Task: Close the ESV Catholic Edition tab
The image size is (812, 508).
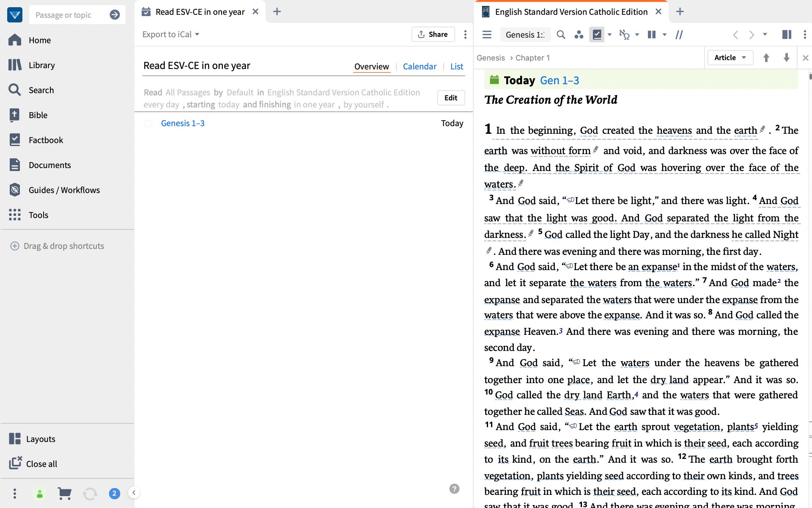Action: [x=658, y=12]
